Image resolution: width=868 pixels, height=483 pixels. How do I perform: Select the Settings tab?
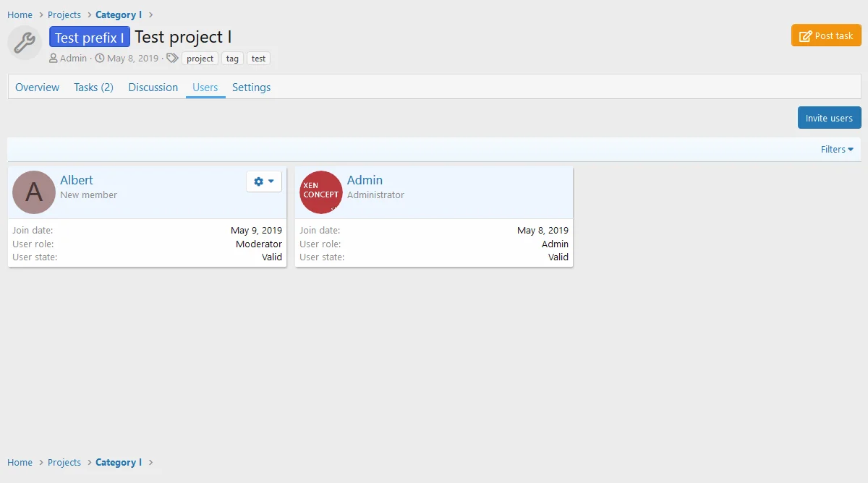251,87
